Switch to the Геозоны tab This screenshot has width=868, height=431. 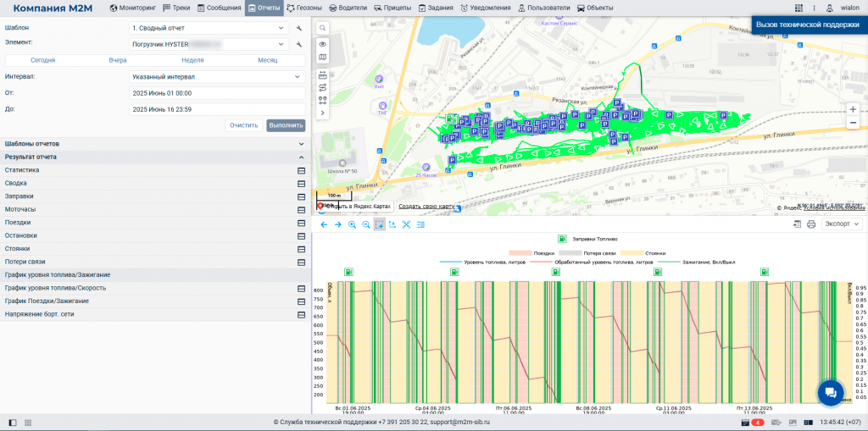304,8
